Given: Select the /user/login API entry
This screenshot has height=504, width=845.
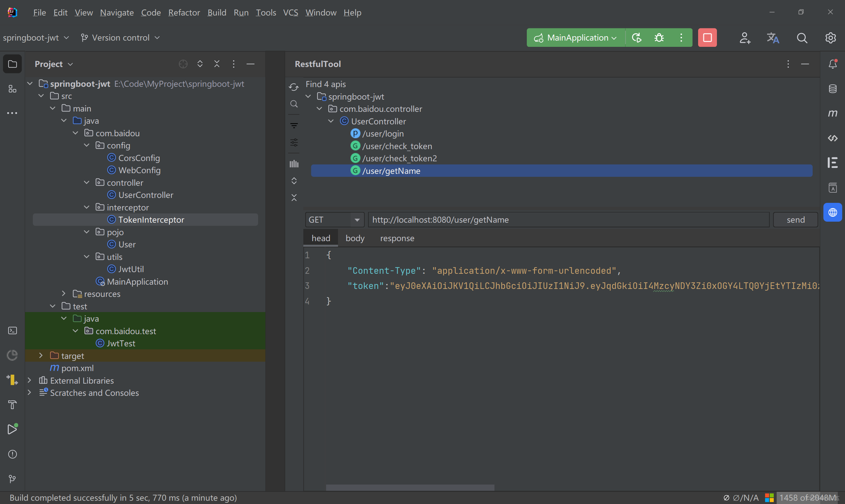Looking at the screenshot, I should pos(383,134).
